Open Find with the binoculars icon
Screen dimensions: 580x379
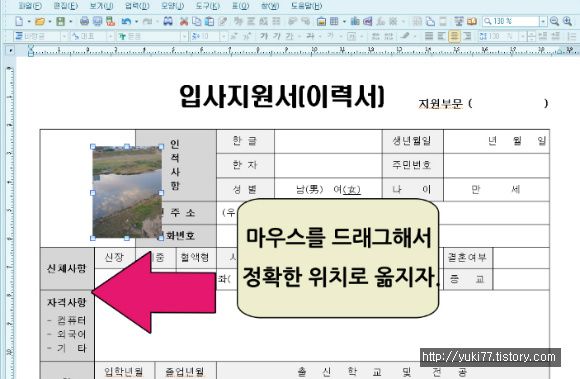click(168, 21)
